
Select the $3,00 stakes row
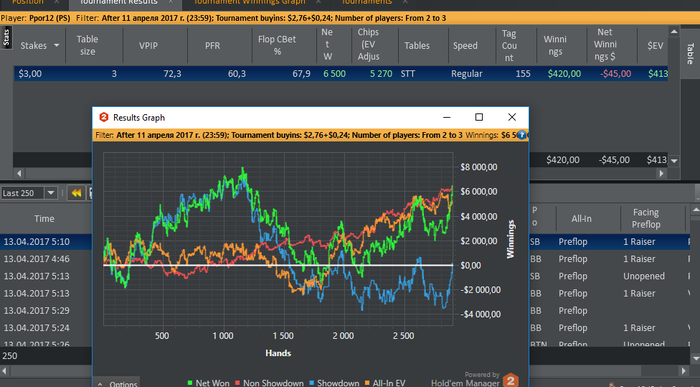point(341,74)
